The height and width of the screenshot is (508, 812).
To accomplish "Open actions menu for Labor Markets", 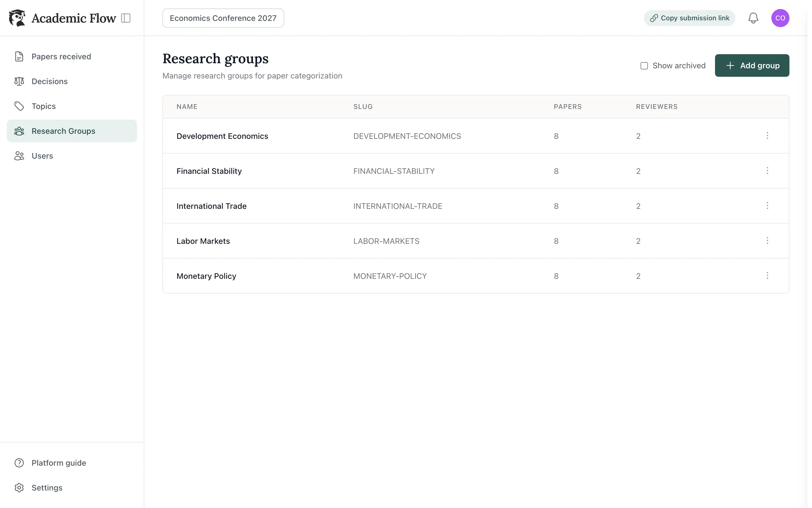I will (x=767, y=240).
